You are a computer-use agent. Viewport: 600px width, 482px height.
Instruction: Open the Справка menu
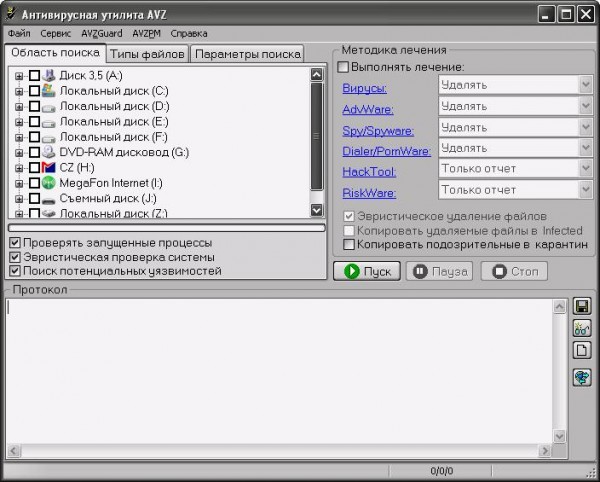point(189,33)
